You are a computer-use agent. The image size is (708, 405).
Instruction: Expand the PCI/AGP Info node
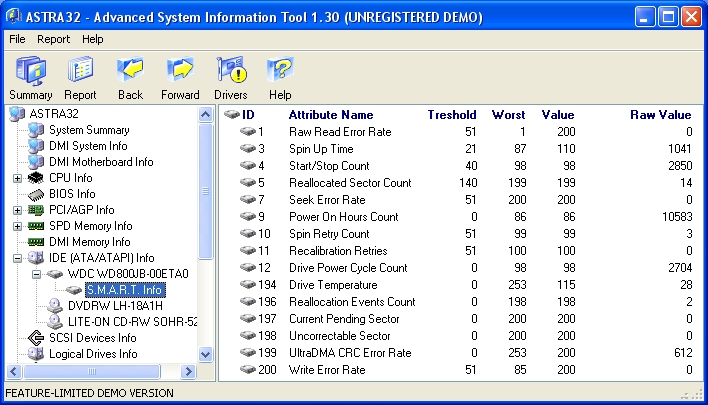[17, 210]
